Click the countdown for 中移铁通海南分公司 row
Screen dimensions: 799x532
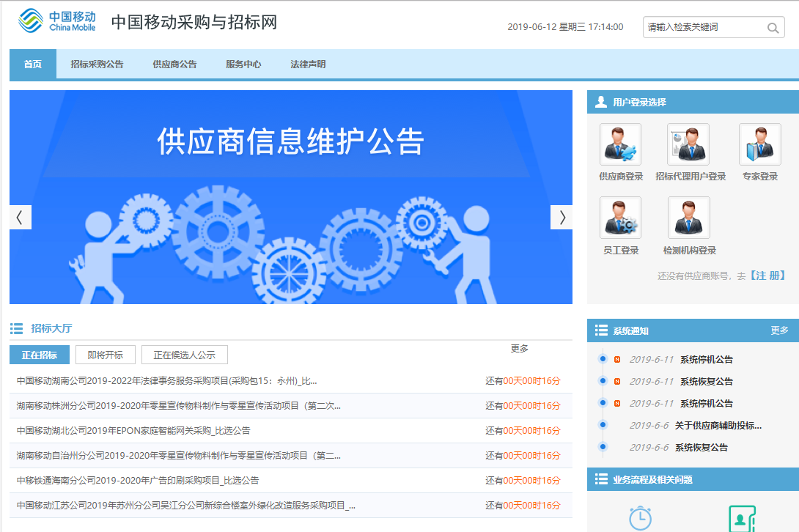click(523, 481)
